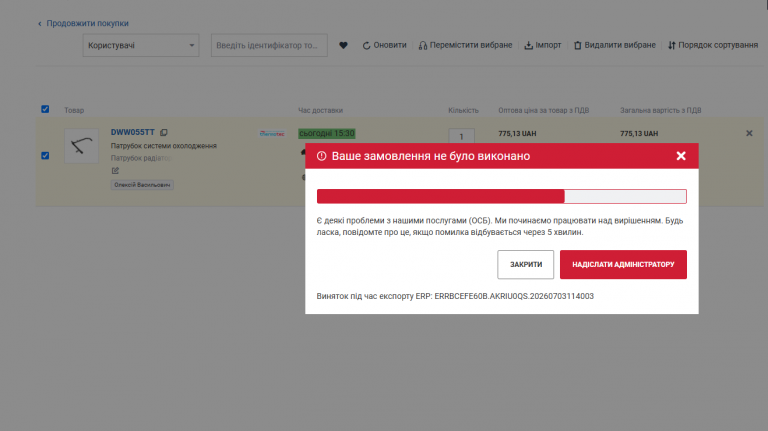This screenshot has width=768, height=431.
Task: Click the Час доставки column header
Action: [320, 110]
